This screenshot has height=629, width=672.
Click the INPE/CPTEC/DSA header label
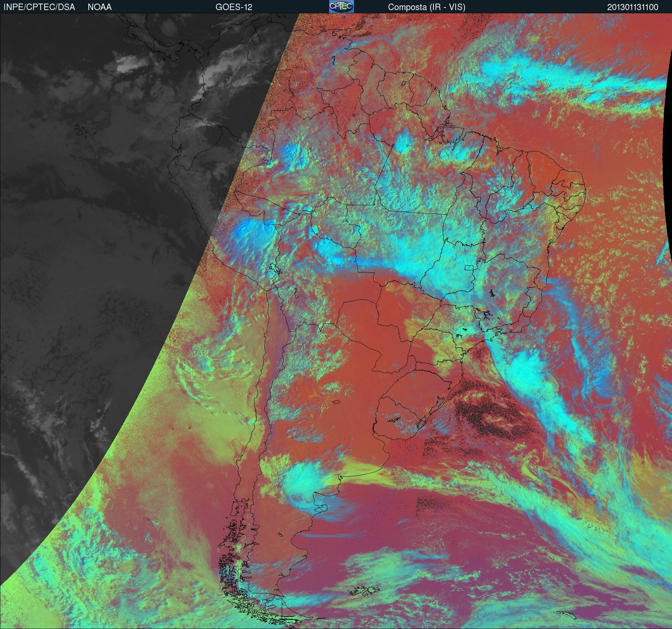tap(39, 7)
